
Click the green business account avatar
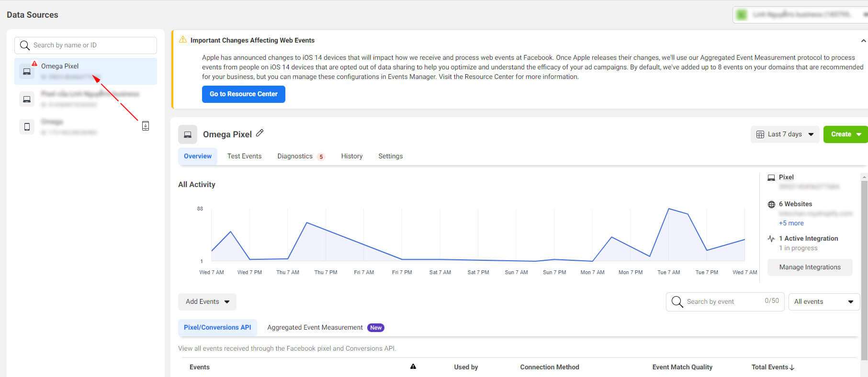coord(742,15)
